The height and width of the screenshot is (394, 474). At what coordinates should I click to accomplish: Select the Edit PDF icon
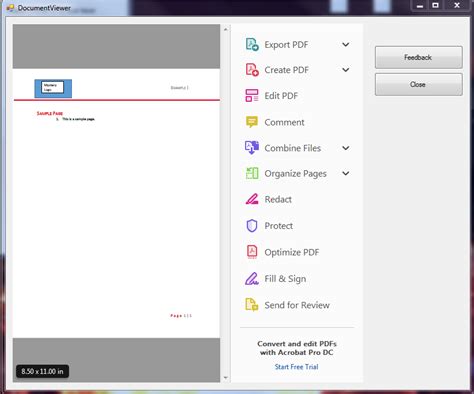pos(252,96)
